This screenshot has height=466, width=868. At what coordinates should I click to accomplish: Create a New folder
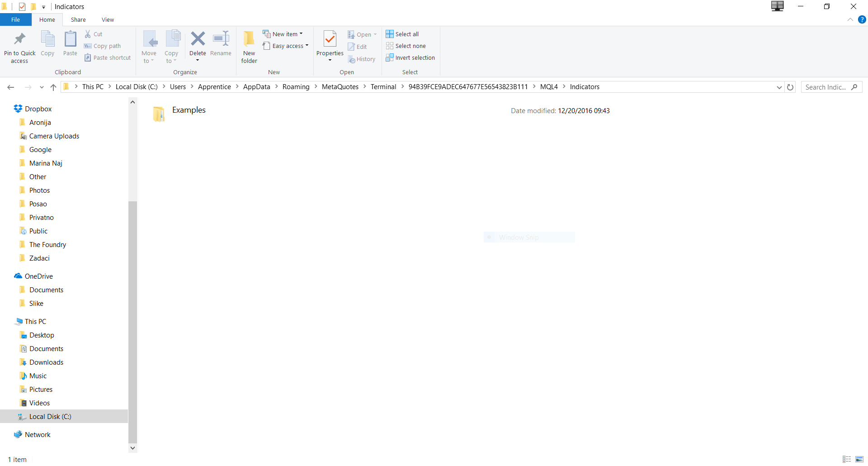249,47
